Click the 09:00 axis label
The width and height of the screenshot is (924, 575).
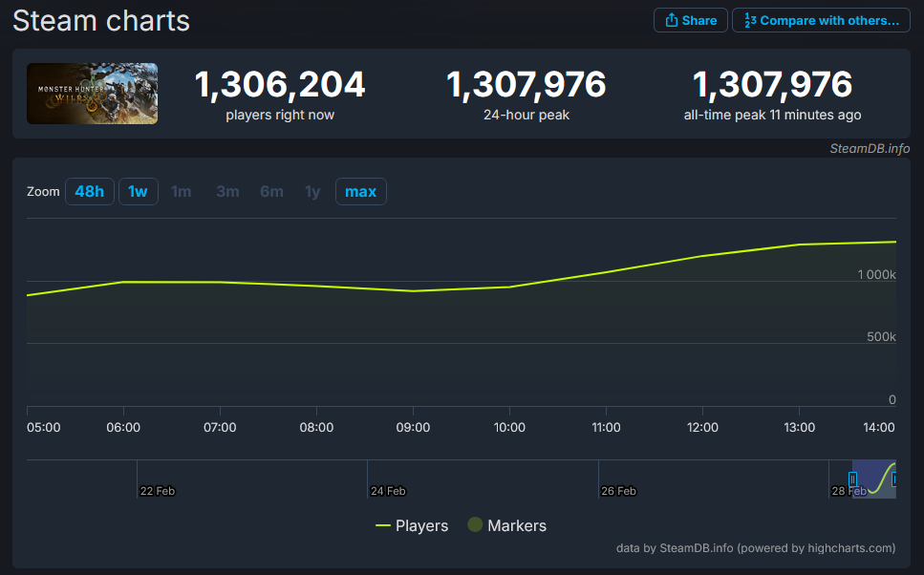point(413,428)
